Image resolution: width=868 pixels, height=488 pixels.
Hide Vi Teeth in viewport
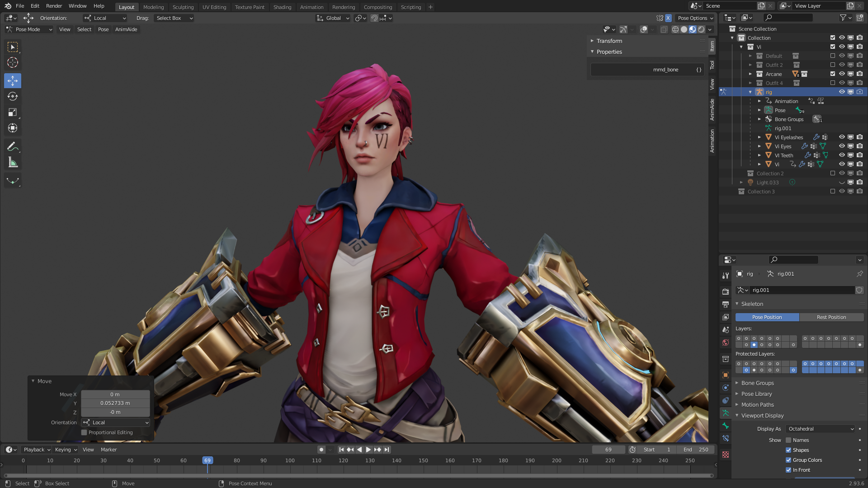pos(842,155)
